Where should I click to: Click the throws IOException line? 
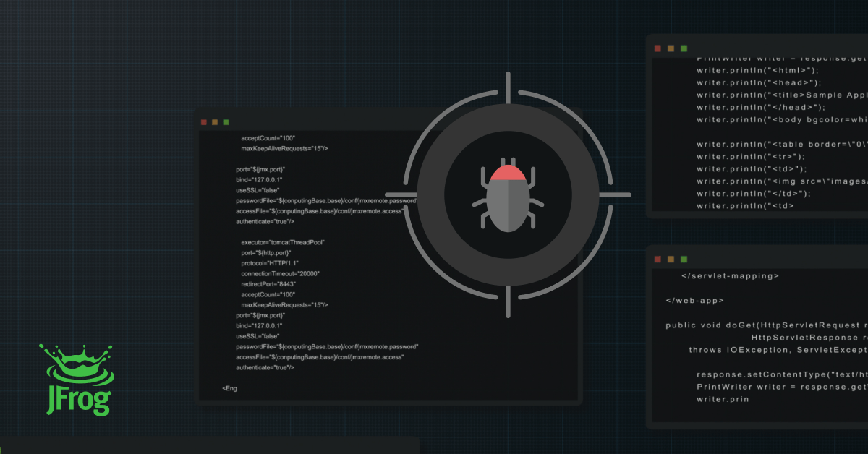pos(777,350)
